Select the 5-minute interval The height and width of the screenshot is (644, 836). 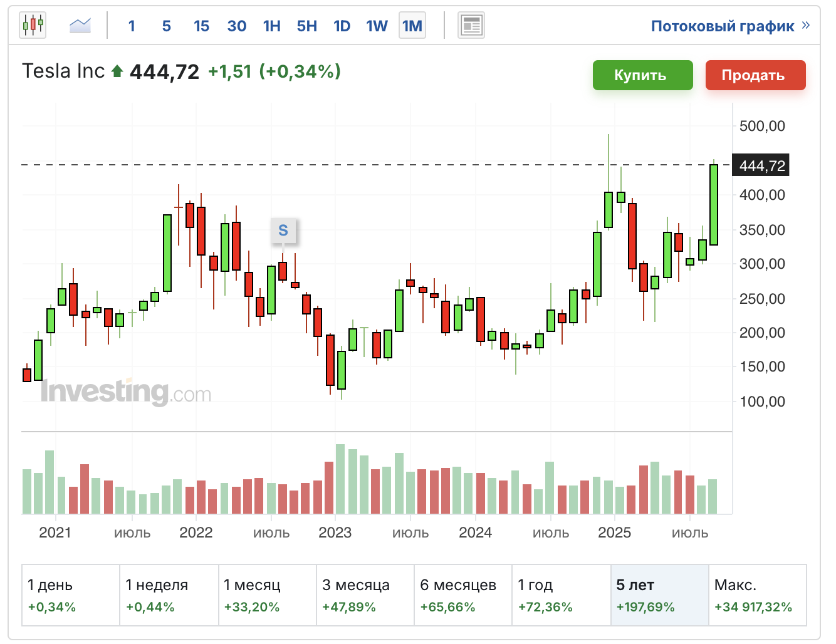pyautogui.click(x=166, y=26)
